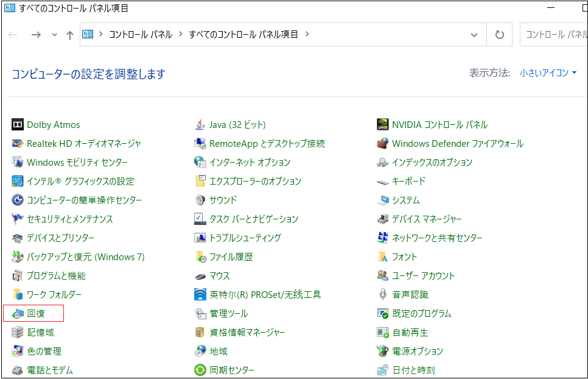Click the refresh button
Image resolution: width=588 pixels, height=379 pixels.
coord(500,35)
